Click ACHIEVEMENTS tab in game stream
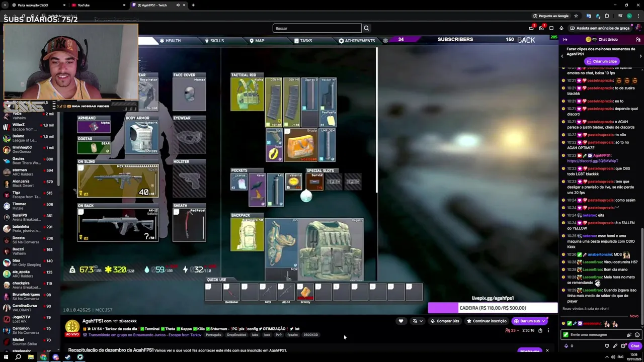This screenshot has height=362, width=644. click(357, 41)
